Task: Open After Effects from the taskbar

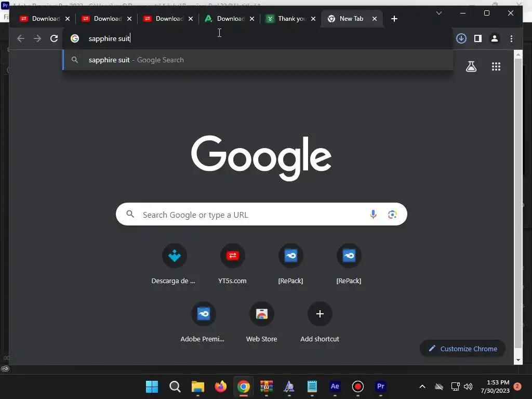Action: click(x=335, y=387)
